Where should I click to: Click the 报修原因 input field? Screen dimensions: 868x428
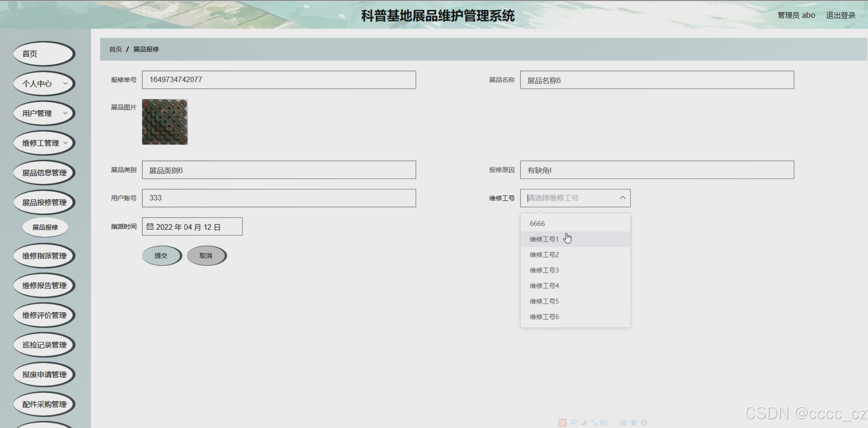[656, 170]
